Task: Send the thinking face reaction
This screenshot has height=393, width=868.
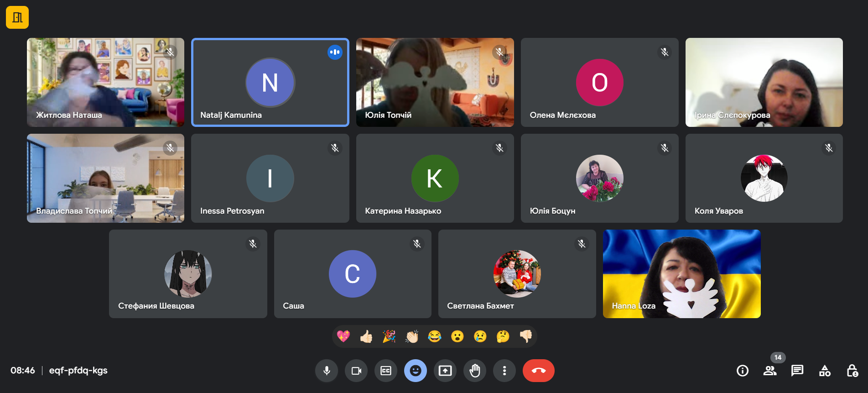Action: tap(503, 337)
